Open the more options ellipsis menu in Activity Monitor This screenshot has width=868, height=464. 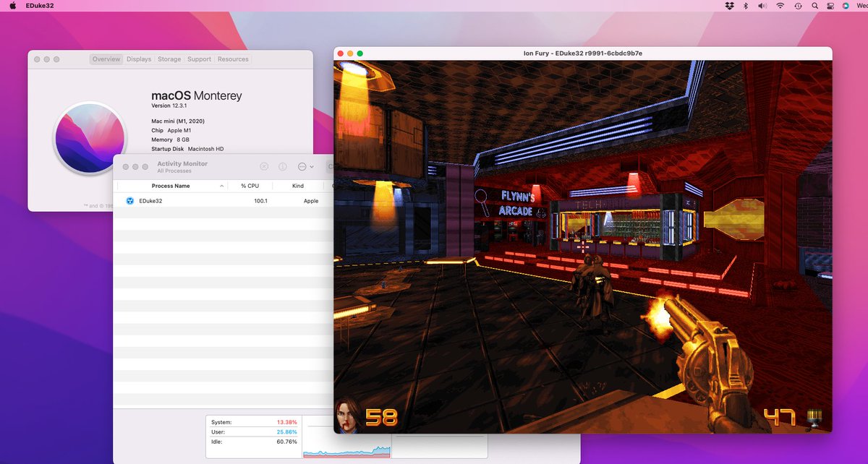(x=305, y=166)
